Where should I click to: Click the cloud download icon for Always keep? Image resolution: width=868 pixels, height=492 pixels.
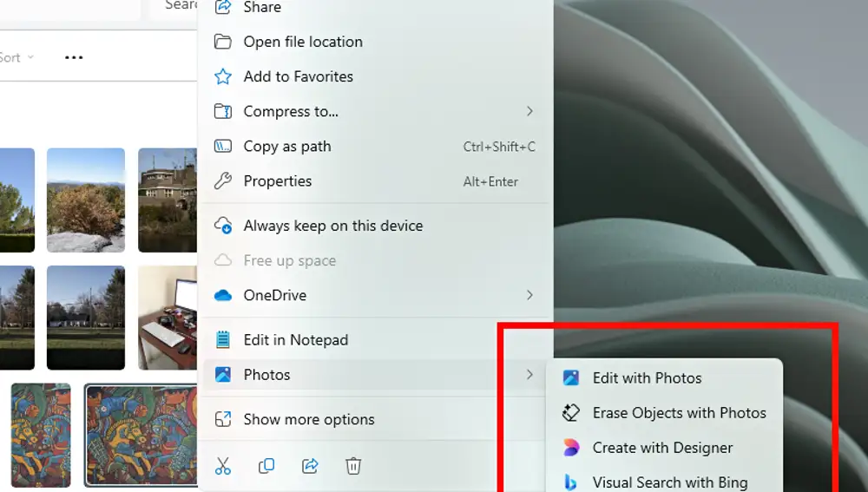click(222, 226)
